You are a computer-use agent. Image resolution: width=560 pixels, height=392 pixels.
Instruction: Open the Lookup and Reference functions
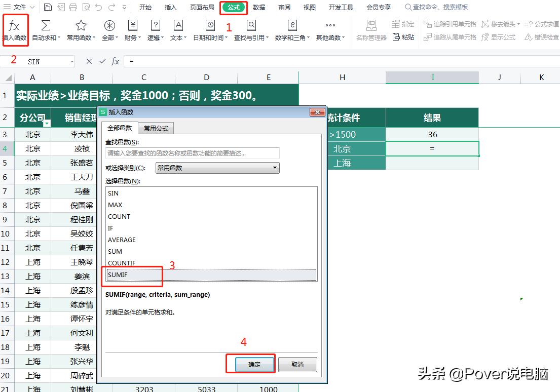251,30
